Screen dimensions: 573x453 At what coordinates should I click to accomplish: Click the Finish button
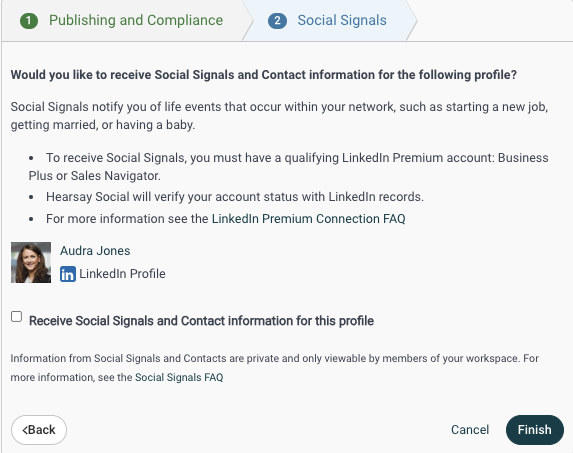[x=535, y=430]
